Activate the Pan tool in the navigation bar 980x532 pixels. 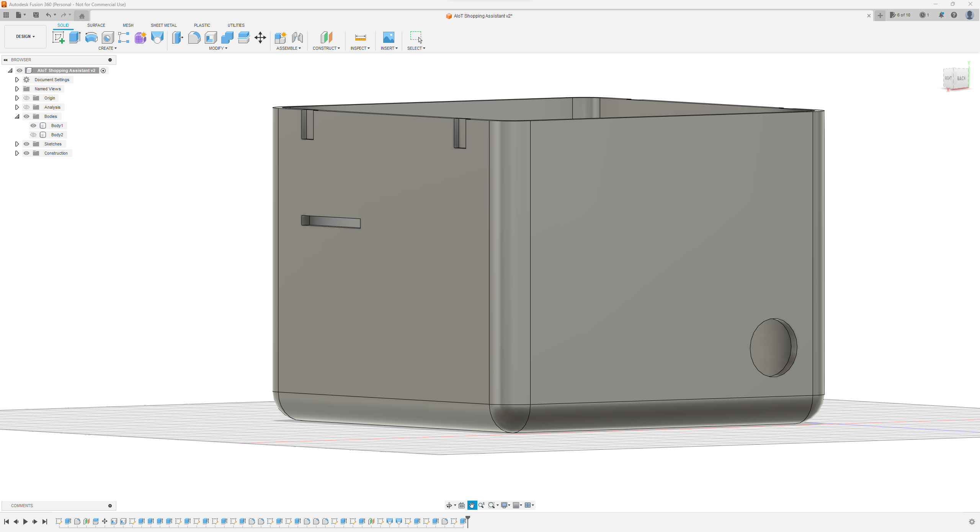tap(472, 505)
